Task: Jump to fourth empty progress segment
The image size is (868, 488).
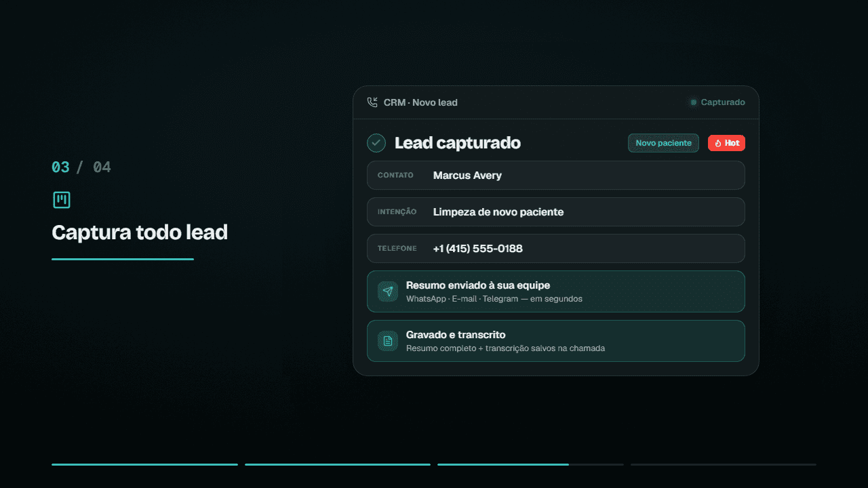Action: coord(724,464)
